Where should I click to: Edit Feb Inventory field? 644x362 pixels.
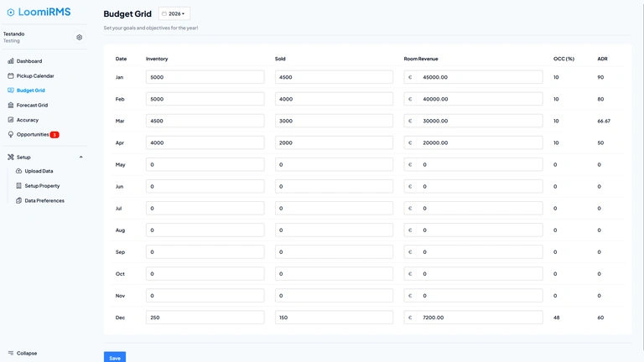coord(205,99)
